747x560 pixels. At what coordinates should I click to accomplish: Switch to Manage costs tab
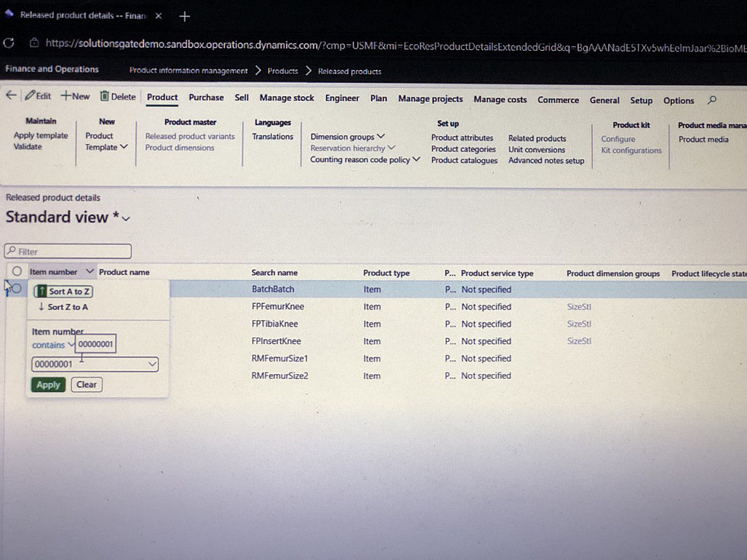coord(500,99)
